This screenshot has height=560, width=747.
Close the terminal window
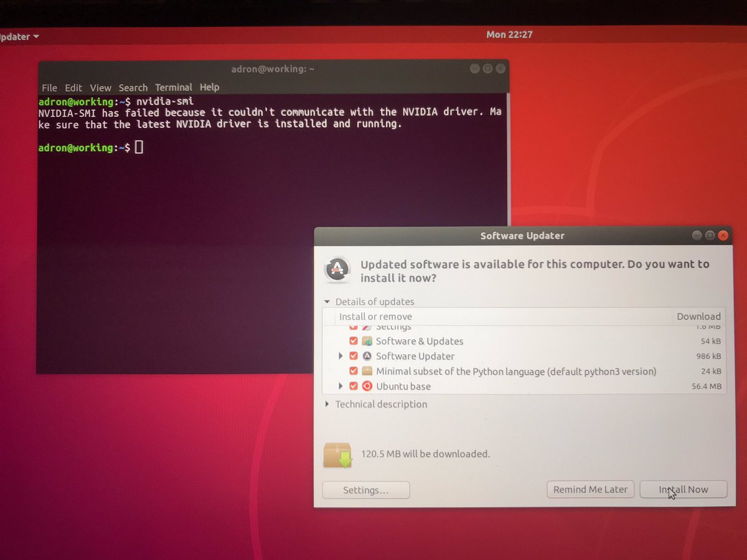pos(500,68)
